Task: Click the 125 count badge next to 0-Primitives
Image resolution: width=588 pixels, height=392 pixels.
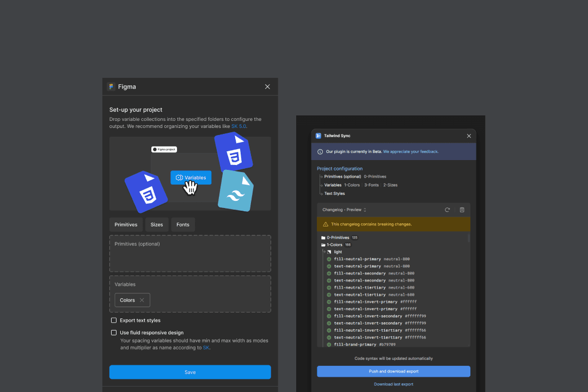Action: pos(355,238)
